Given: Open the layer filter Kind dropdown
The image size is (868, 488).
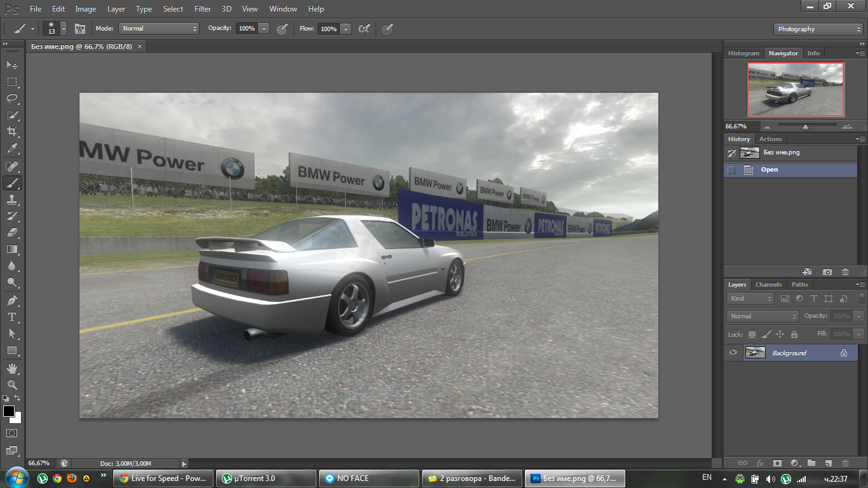Looking at the screenshot, I should click(x=750, y=298).
